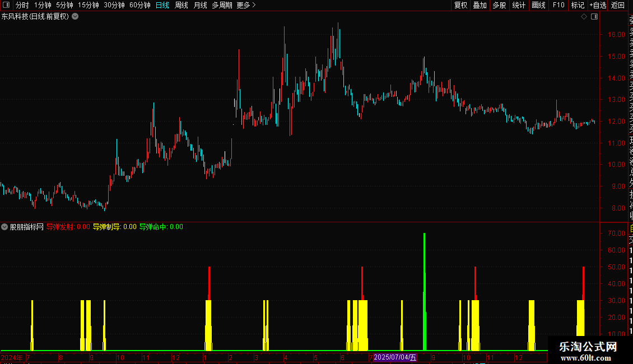Screen dimensions: 633x364
Task: Click the 返回 back button
Action: coord(618,5)
